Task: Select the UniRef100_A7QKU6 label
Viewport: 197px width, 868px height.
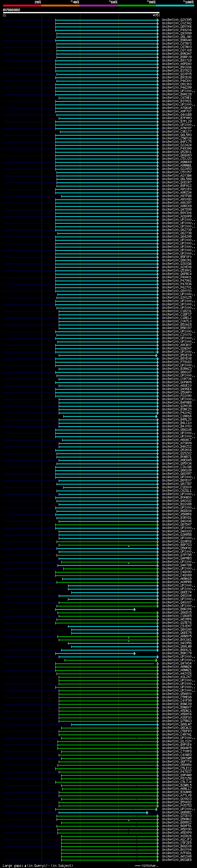Action: pos(177,108)
